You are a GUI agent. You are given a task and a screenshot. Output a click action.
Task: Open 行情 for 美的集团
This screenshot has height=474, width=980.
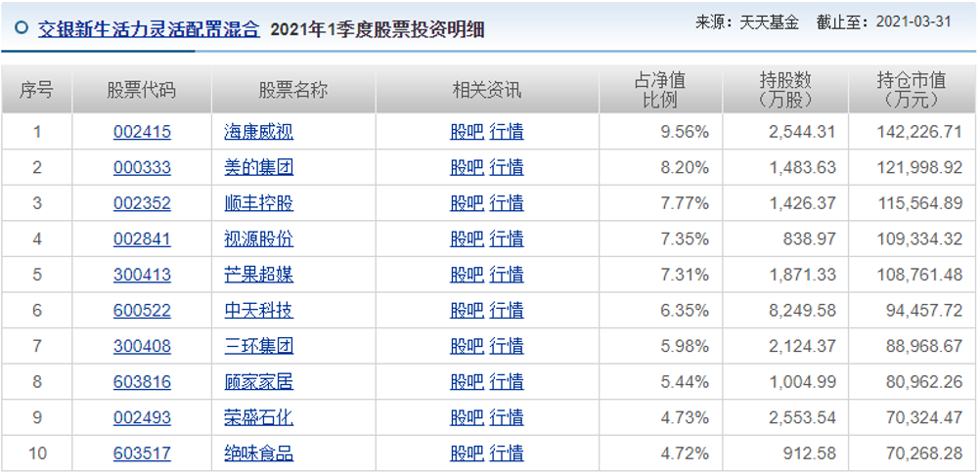(x=507, y=168)
